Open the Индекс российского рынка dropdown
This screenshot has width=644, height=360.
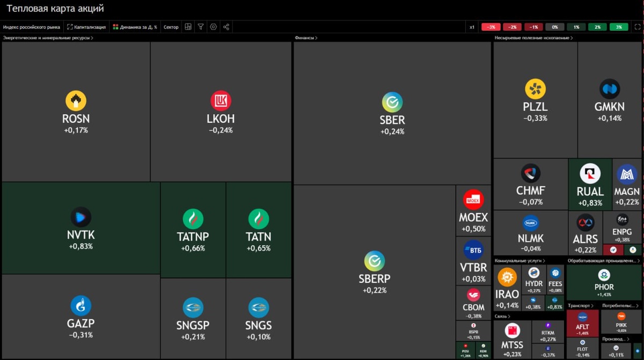(32, 27)
